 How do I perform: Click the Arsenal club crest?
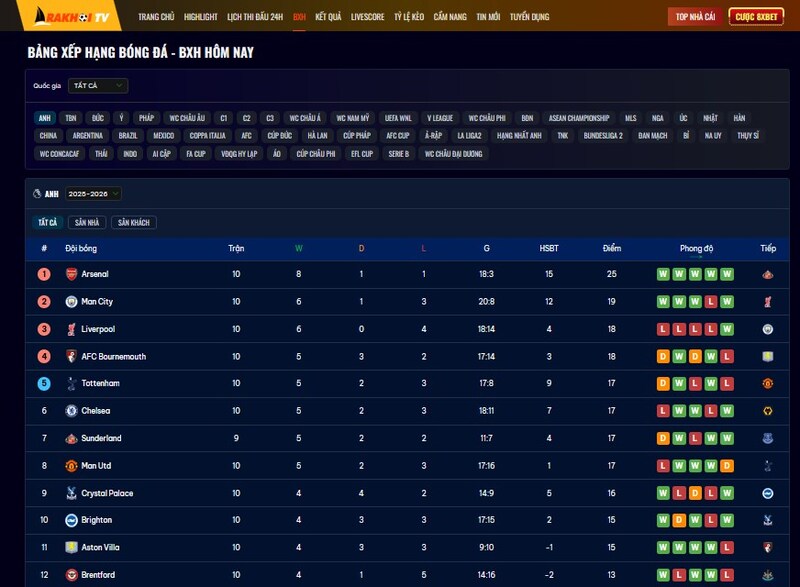pos(71,274)
